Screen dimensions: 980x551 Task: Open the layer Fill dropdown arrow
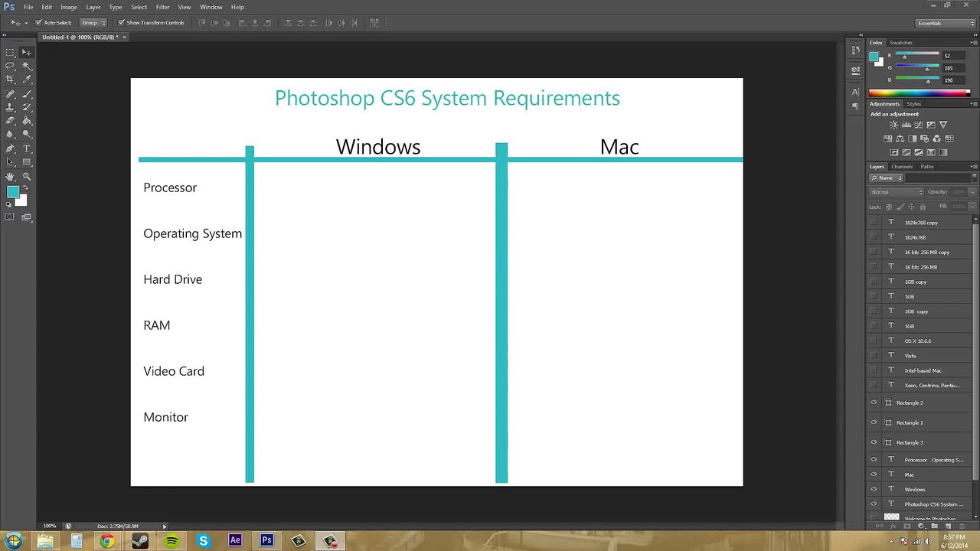[972, 207]
